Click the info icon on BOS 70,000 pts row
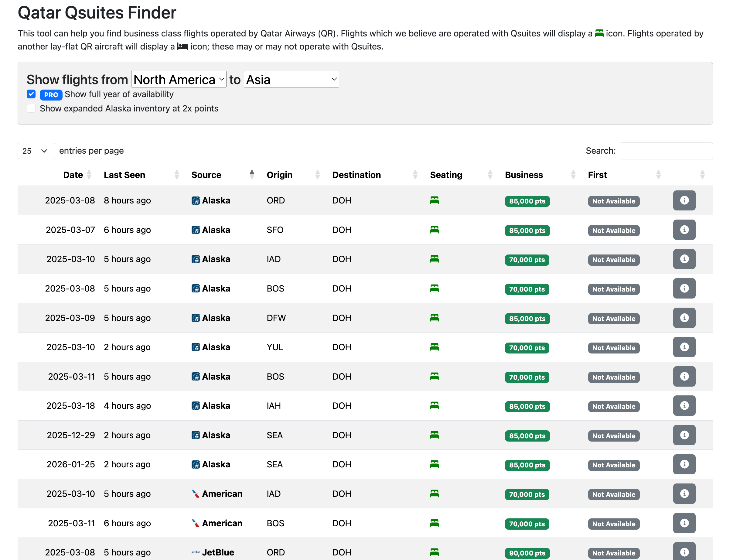747x560 pixels. tap(684, 288)
